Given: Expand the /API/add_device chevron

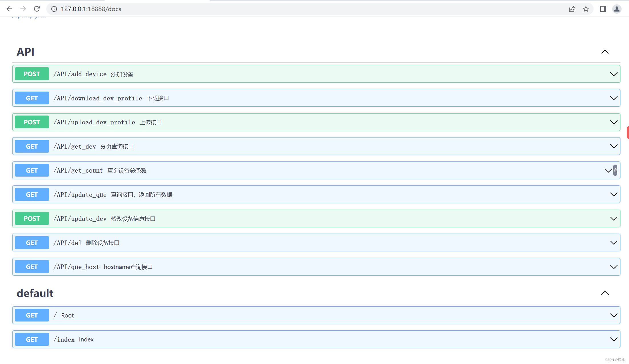Looking at the screenshot, I should click(614, 74).
